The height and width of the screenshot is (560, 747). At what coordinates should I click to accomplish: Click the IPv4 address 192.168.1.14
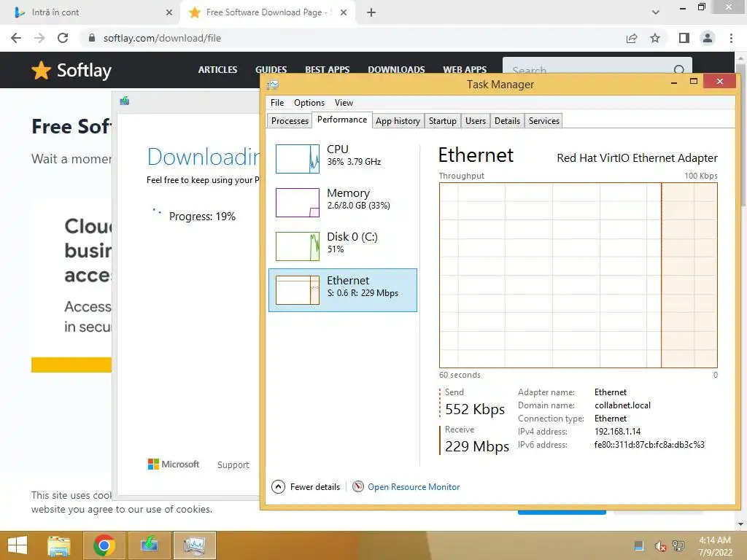(617, 432)
